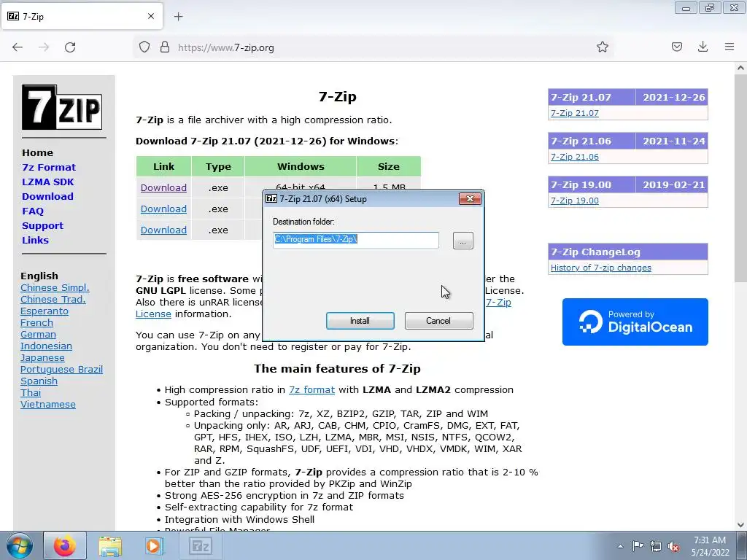
Task: Click the network tray icon
Action: (x=656, y=546)
